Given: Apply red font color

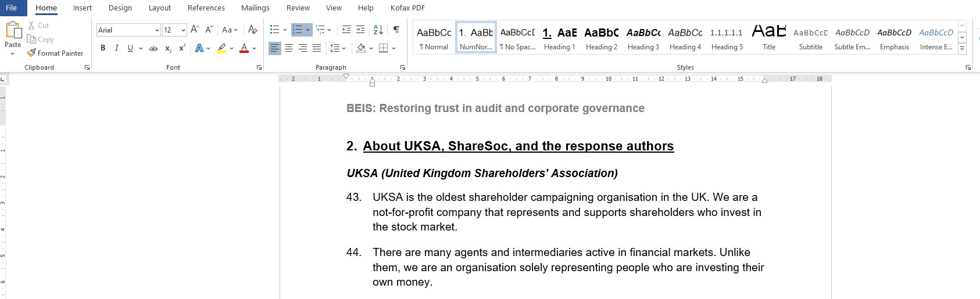Looking at the screenshot, I should [244, 48].
